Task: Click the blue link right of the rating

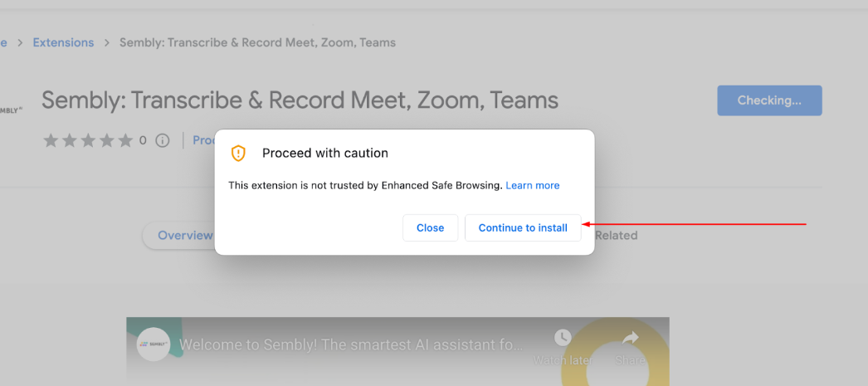Action: click(204, 140)
